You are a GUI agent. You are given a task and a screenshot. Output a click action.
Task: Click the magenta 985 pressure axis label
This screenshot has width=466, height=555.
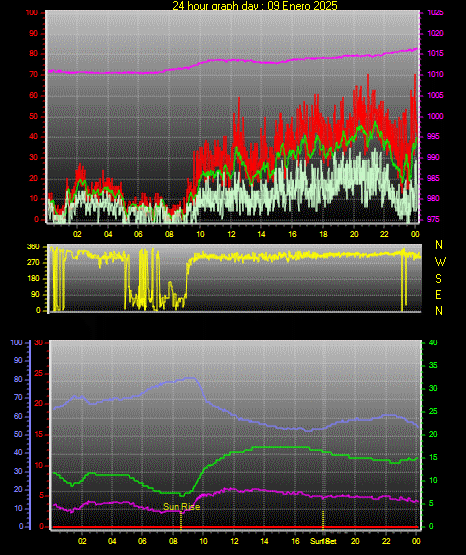434,178
